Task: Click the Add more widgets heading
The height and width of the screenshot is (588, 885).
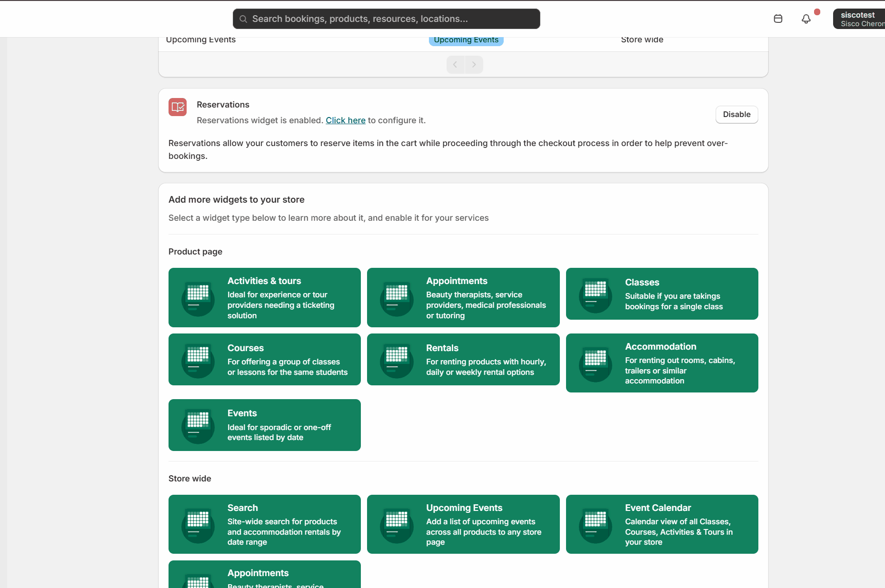Action: (x=236, y=200)
